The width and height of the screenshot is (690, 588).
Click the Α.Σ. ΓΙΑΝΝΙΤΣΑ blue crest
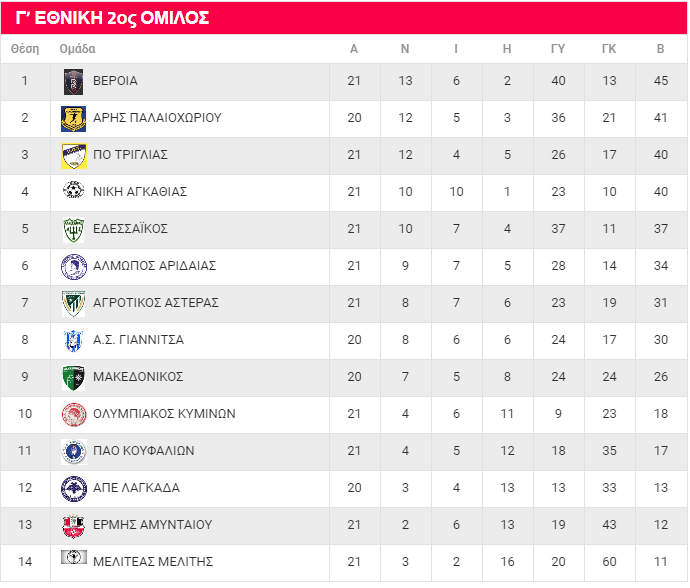(x=73, y=341)
